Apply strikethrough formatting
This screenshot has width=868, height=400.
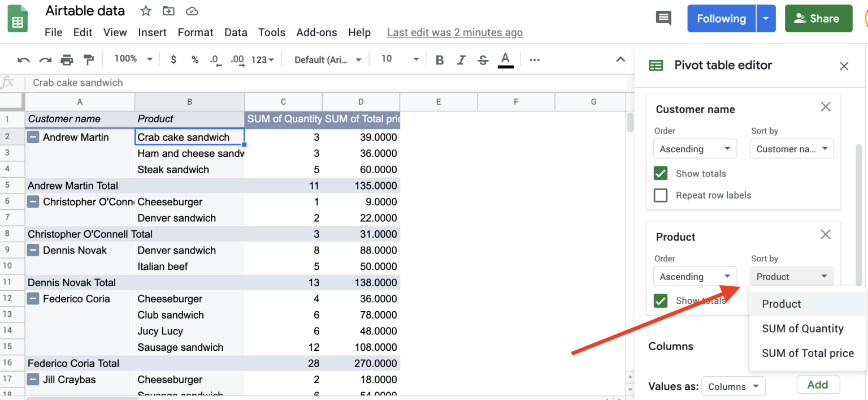click(483, 59)
